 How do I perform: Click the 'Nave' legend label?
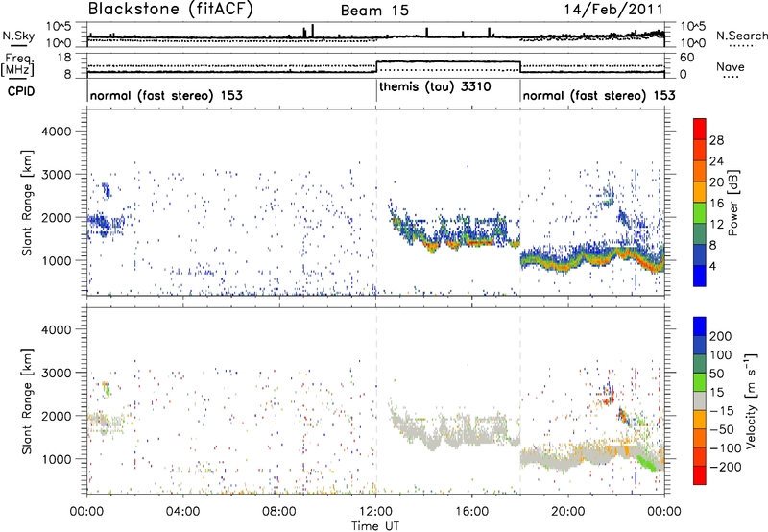pyautogui.click(x=731, y=66)
